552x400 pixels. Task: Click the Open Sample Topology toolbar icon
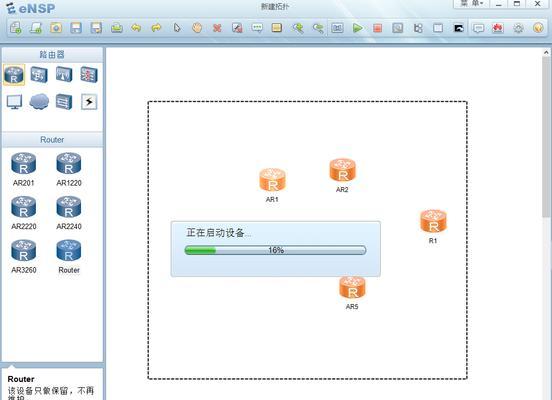pos(36,28)
